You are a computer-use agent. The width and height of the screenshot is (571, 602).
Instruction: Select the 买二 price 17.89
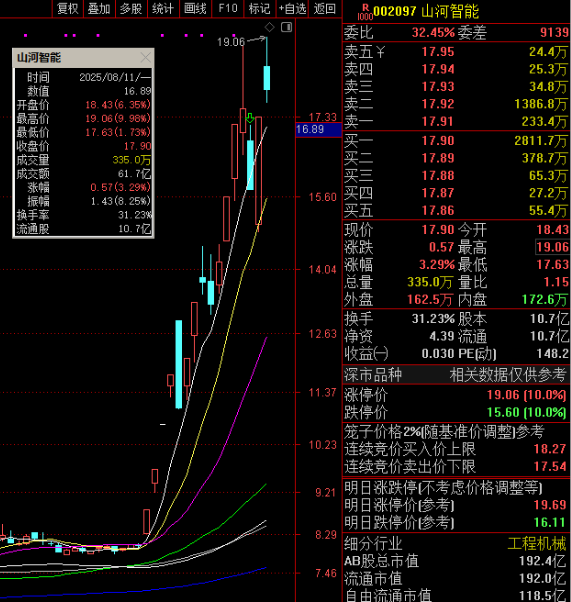coord(438,158)
